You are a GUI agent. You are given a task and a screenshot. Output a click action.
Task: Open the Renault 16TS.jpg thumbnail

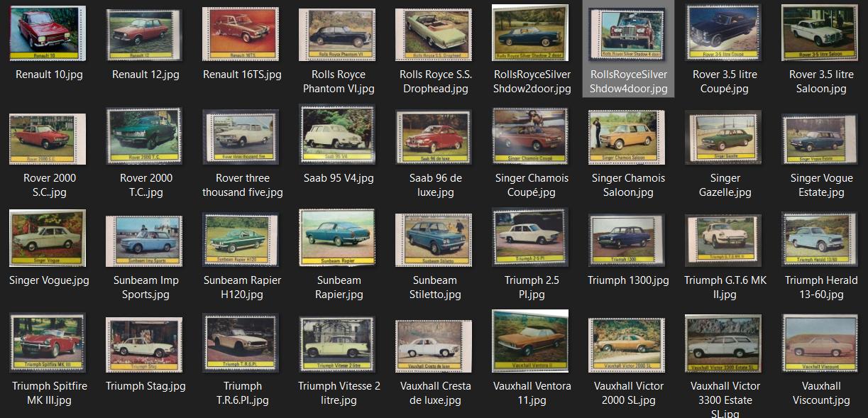242,33
